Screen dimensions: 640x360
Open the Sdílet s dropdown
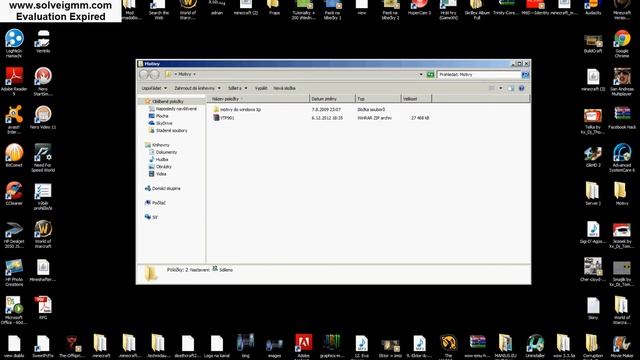click(x=238, y=88)
